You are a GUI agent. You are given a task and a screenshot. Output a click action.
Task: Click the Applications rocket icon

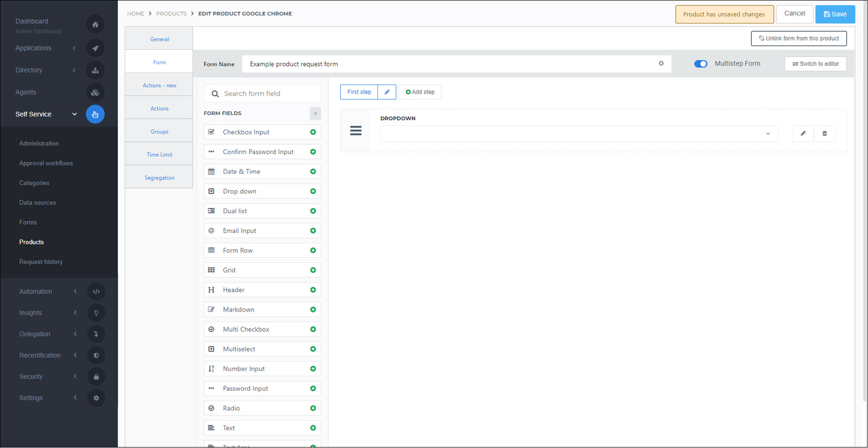coord(95,48)
